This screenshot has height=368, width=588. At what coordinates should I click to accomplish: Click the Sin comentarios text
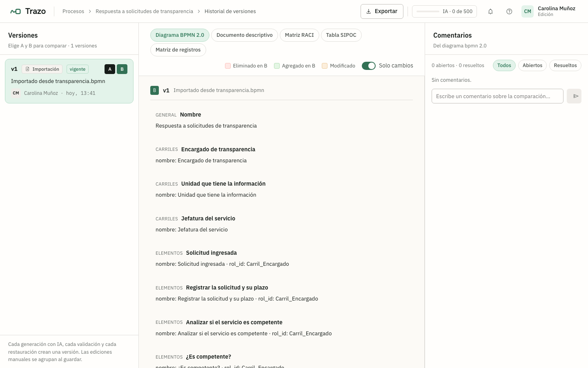[452, 80]
